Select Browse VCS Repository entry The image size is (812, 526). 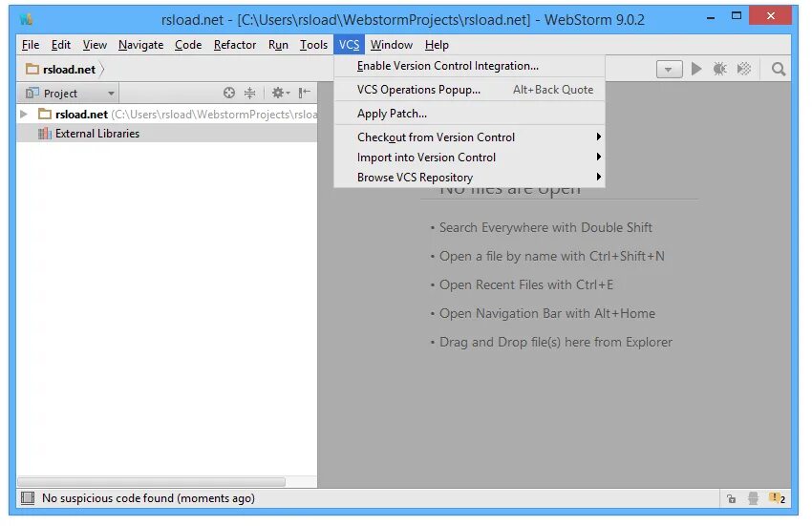tap(469, 177)
